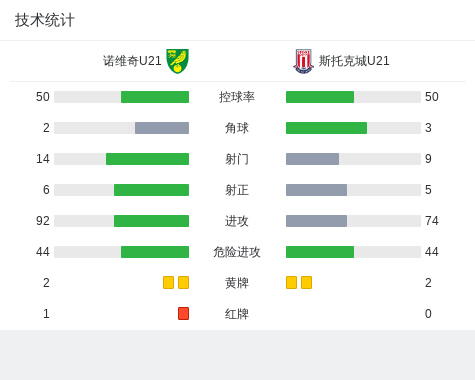This screenshot has width=475, height=380.
Task: Click Stoke City's second yellow card icon
Action: 306,283
